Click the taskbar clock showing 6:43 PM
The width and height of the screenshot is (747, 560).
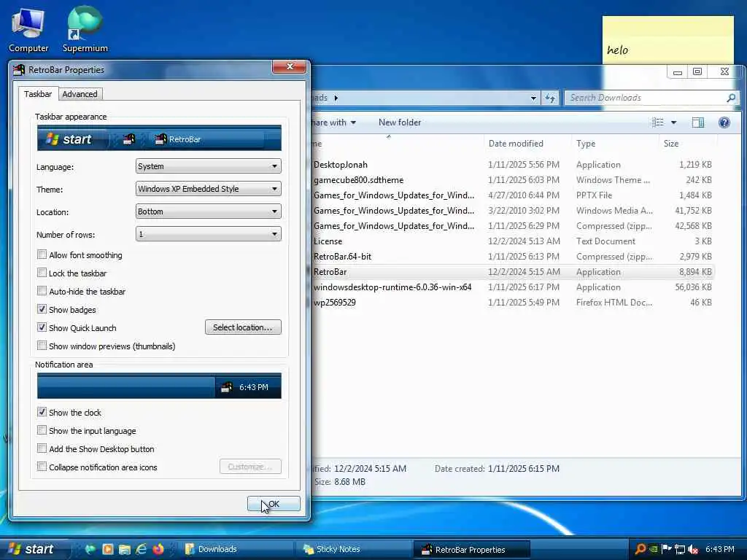pos(720,549)
